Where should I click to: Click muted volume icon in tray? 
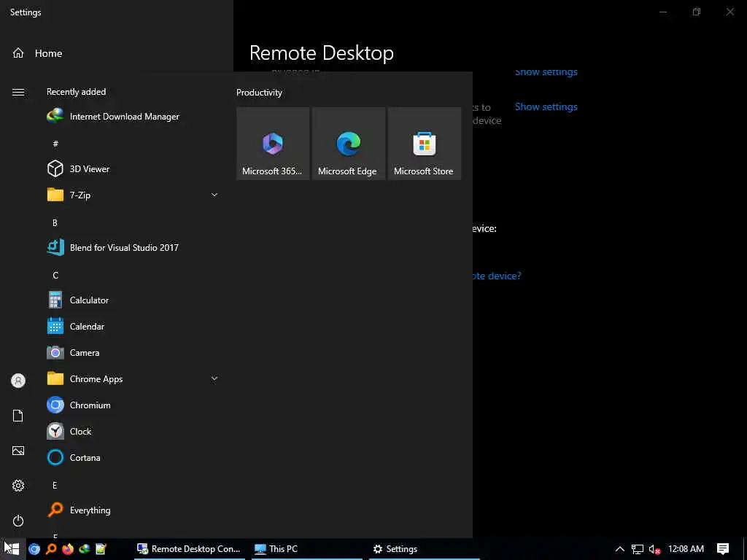point(654,549)
